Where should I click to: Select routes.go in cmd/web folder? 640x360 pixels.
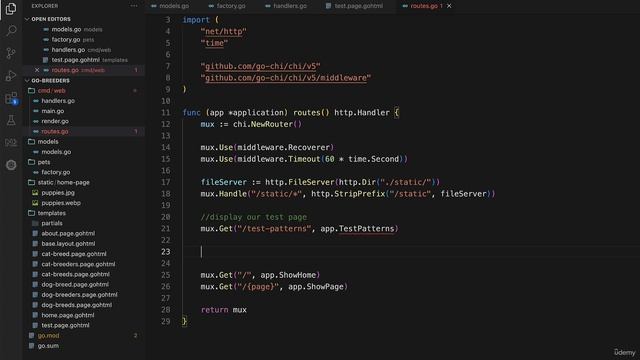coord(55,131)
